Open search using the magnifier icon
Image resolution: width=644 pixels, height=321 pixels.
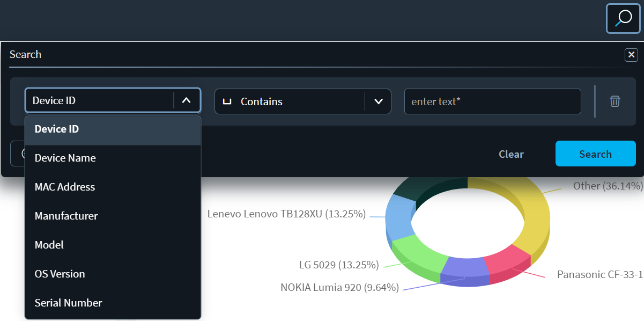tap(623, 18)
